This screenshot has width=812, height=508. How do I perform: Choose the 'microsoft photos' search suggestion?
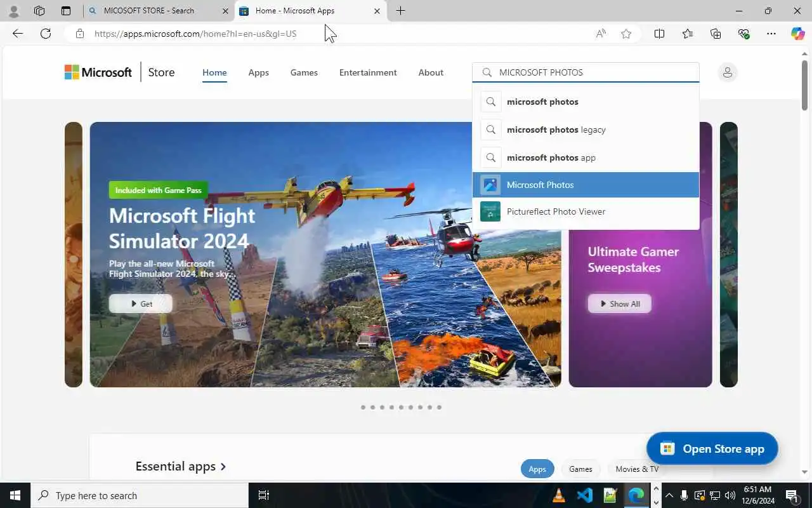[586, 102]
